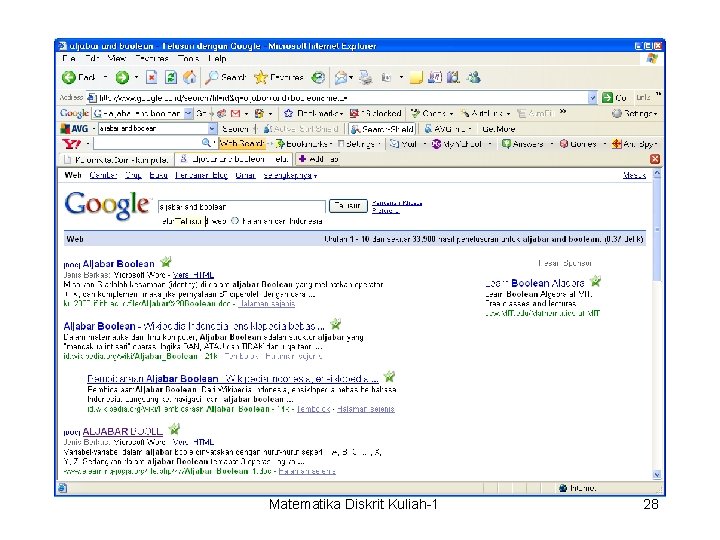Click the Refresh page icon
Image resolution: width=720 pixels, height=540 pixels.
[171, 78]
